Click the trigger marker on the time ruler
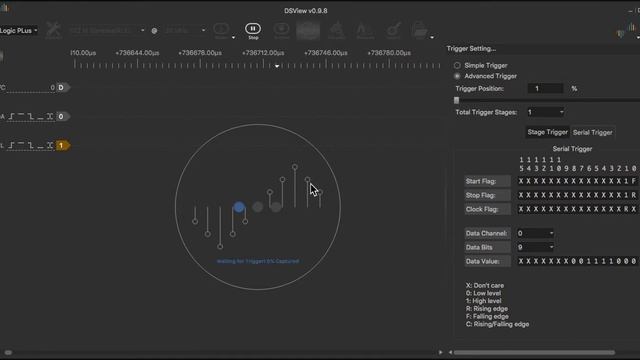This screenshot has width=640, height=360. [277, 66]
